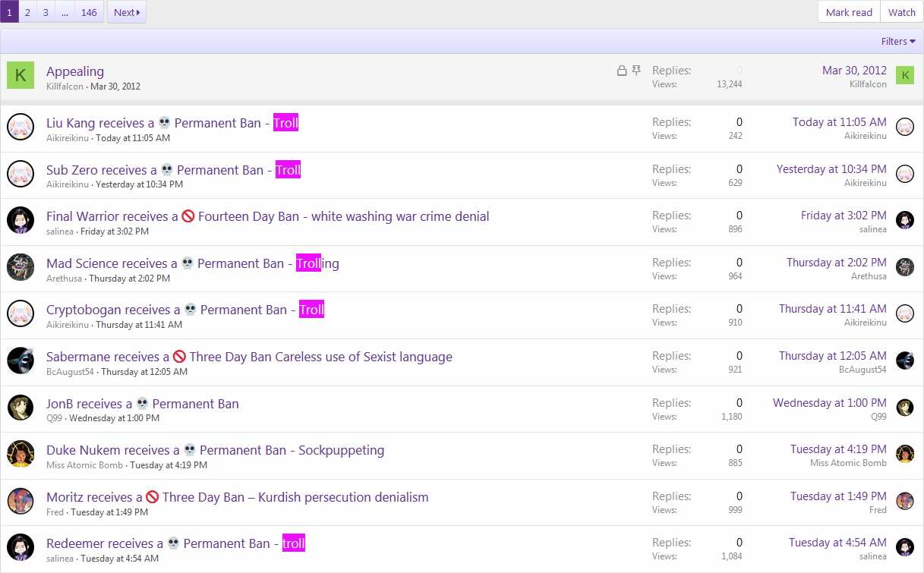Open salinea avatar beside Final Warrior thread
The height and width of the screenshot is (573, 924).
20,220
